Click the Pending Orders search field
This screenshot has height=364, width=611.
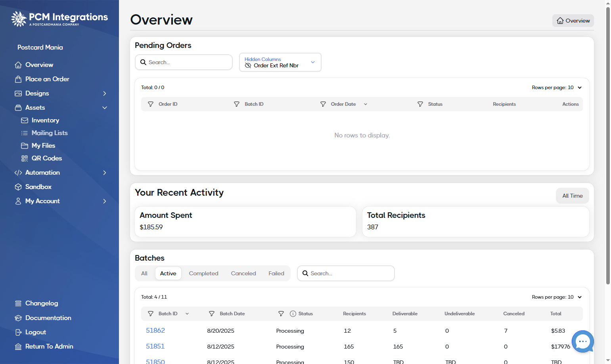point(184,62)
